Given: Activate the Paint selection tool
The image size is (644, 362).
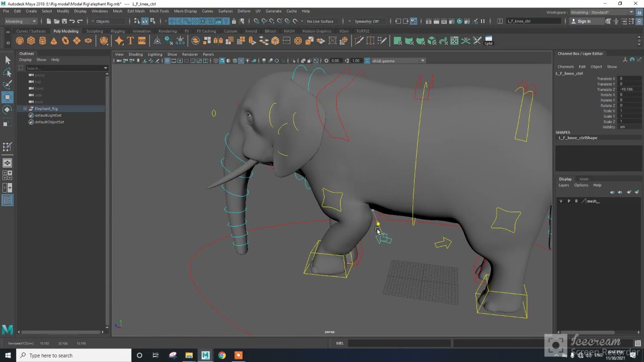Looking at the screenshot, I should pos(8,84).
